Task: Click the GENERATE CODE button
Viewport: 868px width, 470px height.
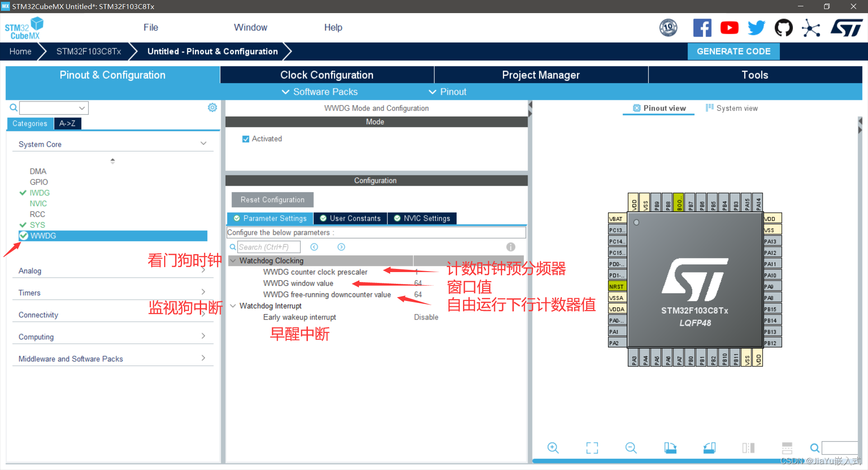Action: tap(733, 52)
